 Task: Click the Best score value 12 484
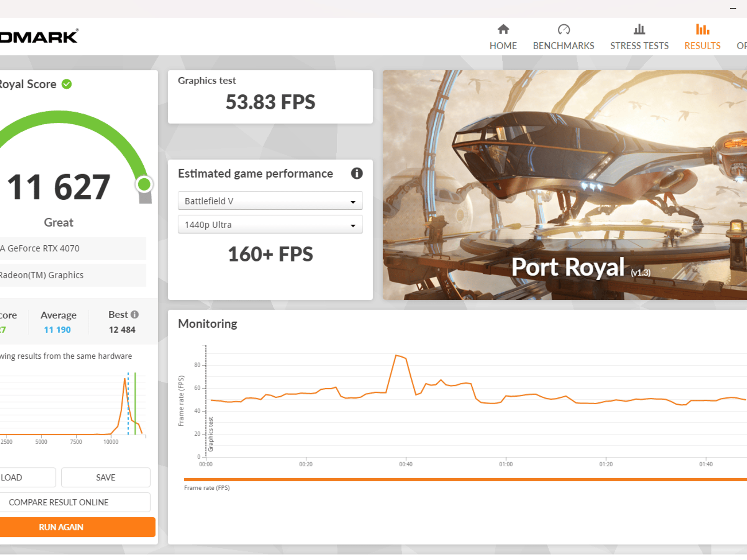coord(122,330)
